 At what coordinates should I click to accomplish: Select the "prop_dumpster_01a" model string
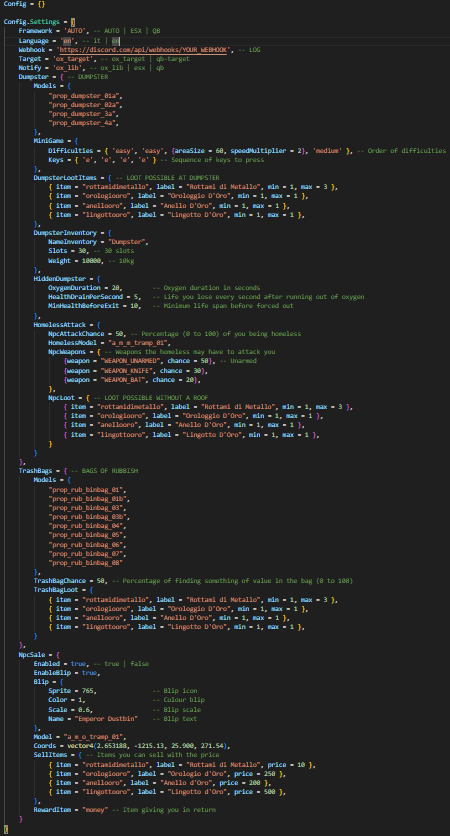click(85, 96)
